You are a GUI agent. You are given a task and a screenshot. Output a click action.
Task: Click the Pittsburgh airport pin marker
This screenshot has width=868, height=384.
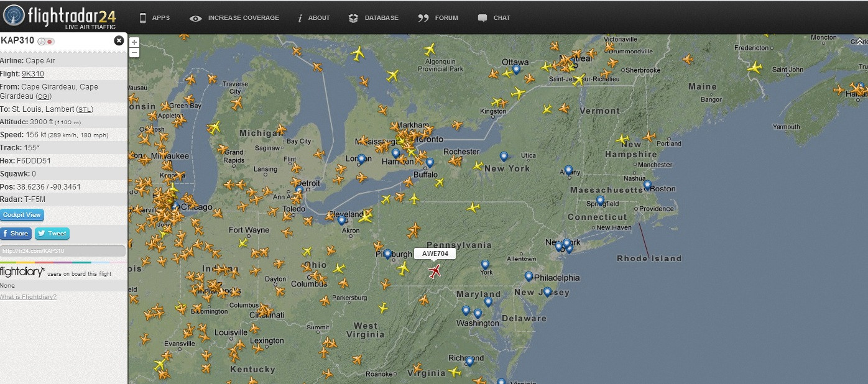pyautogui.click(x=388, y=254)
